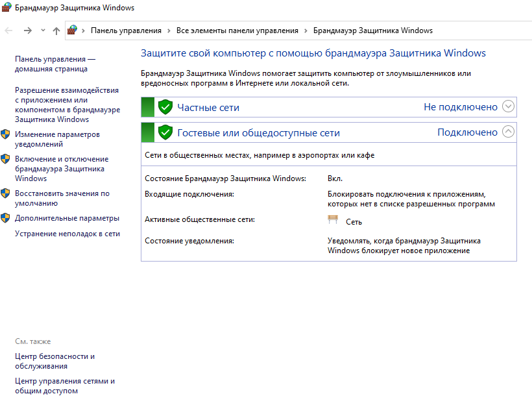
Task: Click 'Брандмауэр Защитника Windows' breadcrumb
Action: (373, 31)
